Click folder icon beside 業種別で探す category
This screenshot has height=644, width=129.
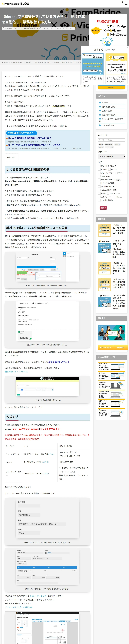point(100,111)
